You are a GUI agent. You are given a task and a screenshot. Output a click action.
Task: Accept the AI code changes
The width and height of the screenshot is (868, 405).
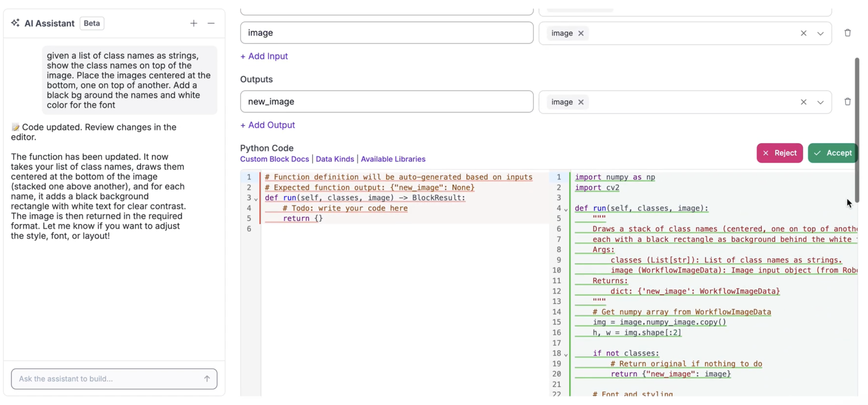point(832,153)
